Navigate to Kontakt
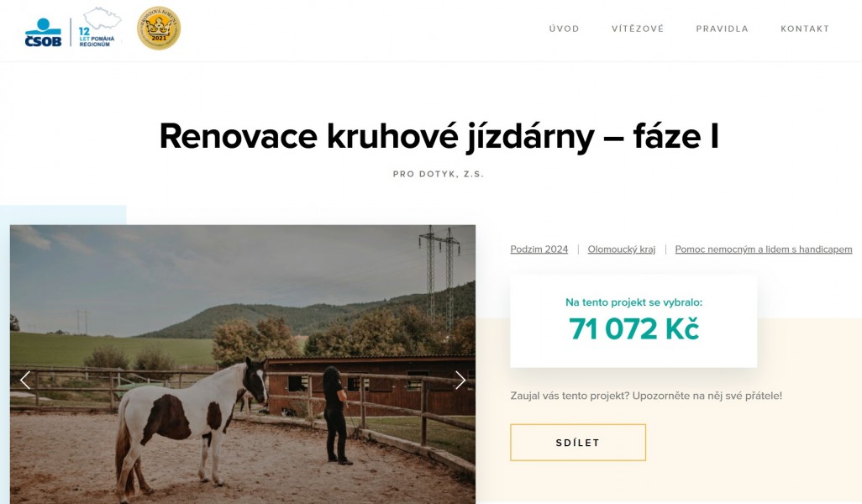The width and height of the screenshot is (862, 504). (805, 29)
